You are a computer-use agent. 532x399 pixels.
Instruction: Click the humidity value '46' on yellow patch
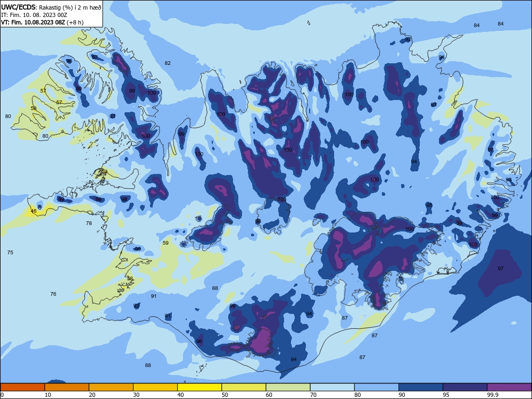[33, 211]
